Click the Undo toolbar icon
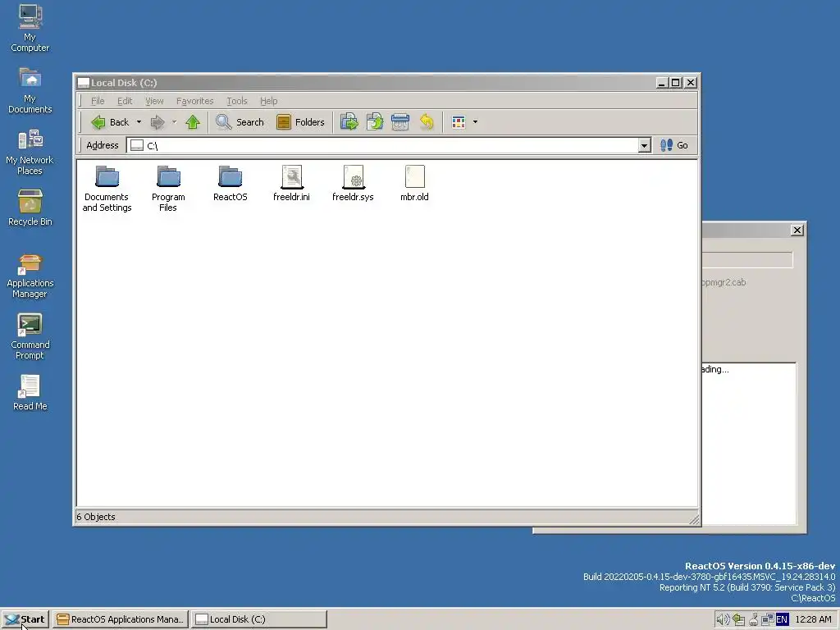 [427, 122]
